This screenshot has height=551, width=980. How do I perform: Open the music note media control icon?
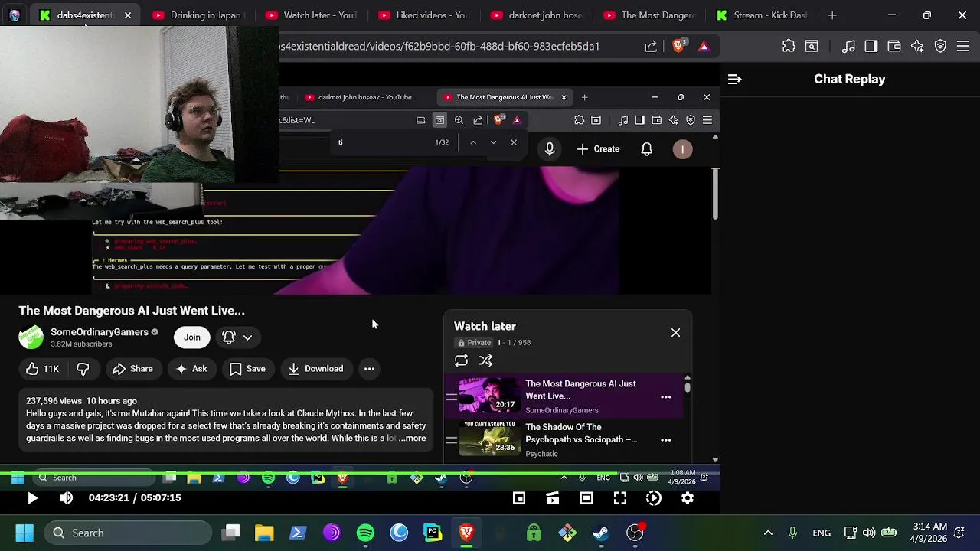pos(848,46)
